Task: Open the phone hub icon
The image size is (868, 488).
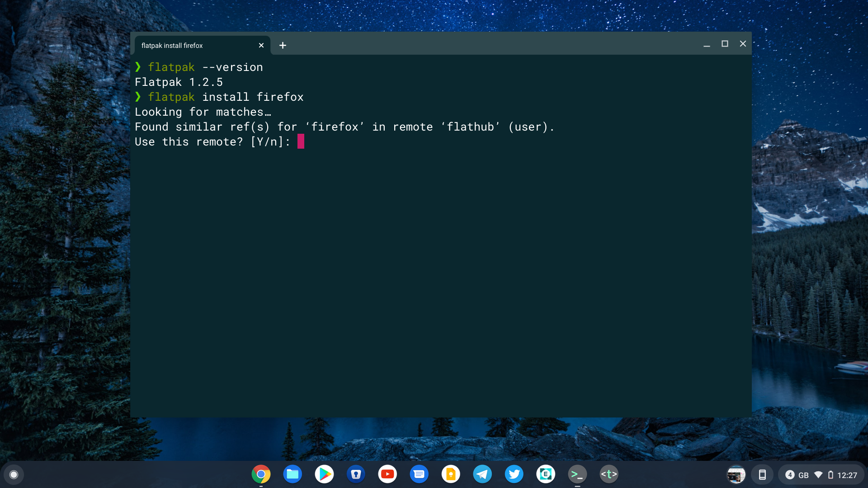Action: point(762,475)
